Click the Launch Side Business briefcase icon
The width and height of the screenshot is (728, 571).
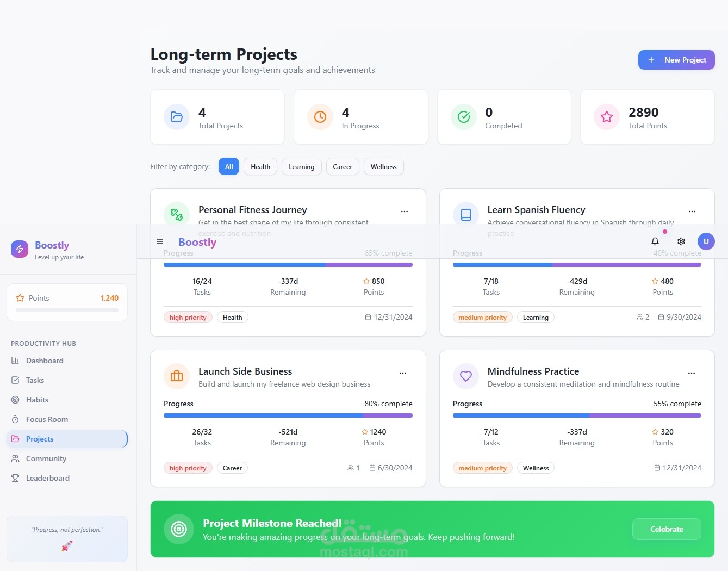pyautogui.click(x=177, y=376)
